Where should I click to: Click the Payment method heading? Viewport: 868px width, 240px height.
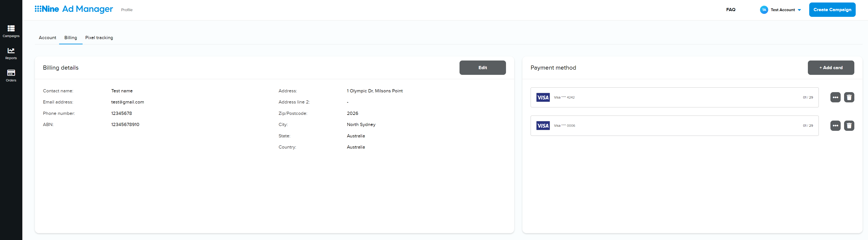553,68
